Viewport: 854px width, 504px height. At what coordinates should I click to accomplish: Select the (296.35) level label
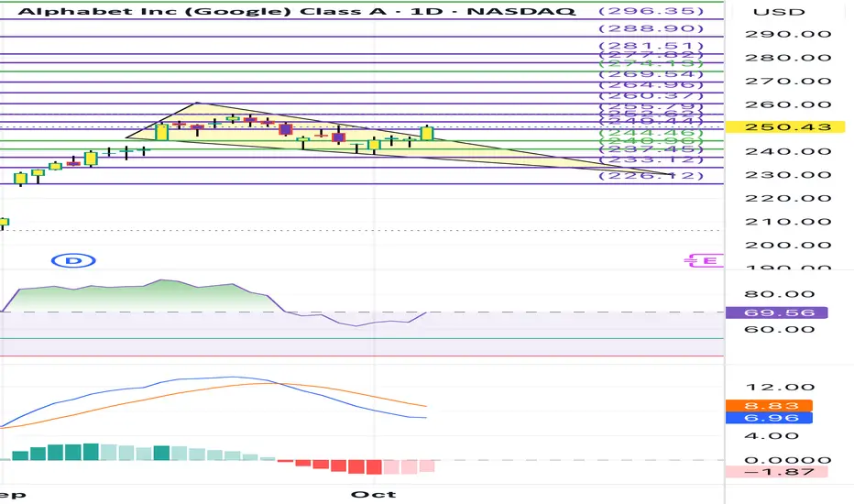651,11
